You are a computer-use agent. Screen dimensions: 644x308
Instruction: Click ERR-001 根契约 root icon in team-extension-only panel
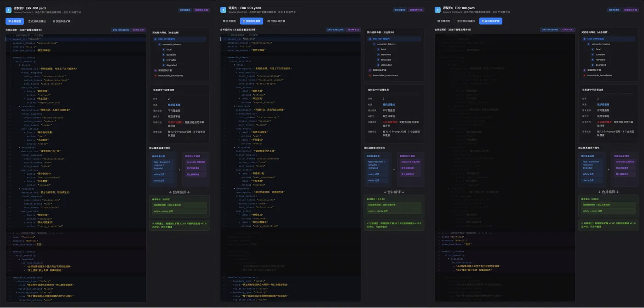(585, 39)
